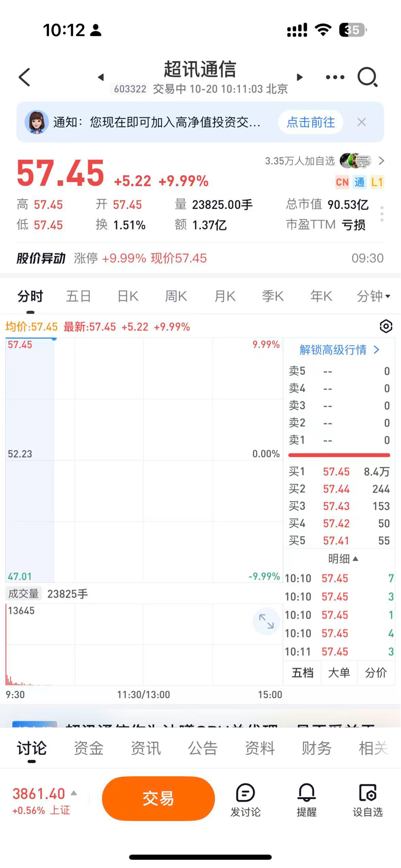Open the 资金 capital flow tab
The image size is (401, 868).
tap(89, 748)
